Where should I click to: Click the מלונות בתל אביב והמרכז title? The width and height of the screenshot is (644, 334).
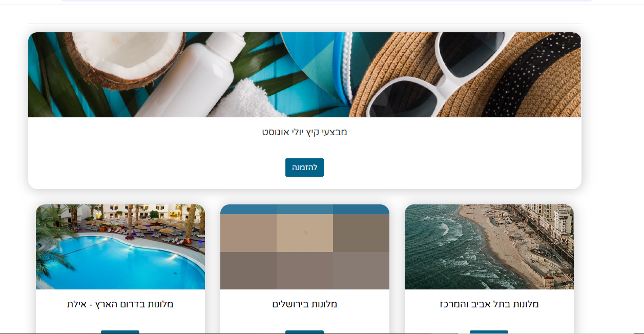click(489, 304)
